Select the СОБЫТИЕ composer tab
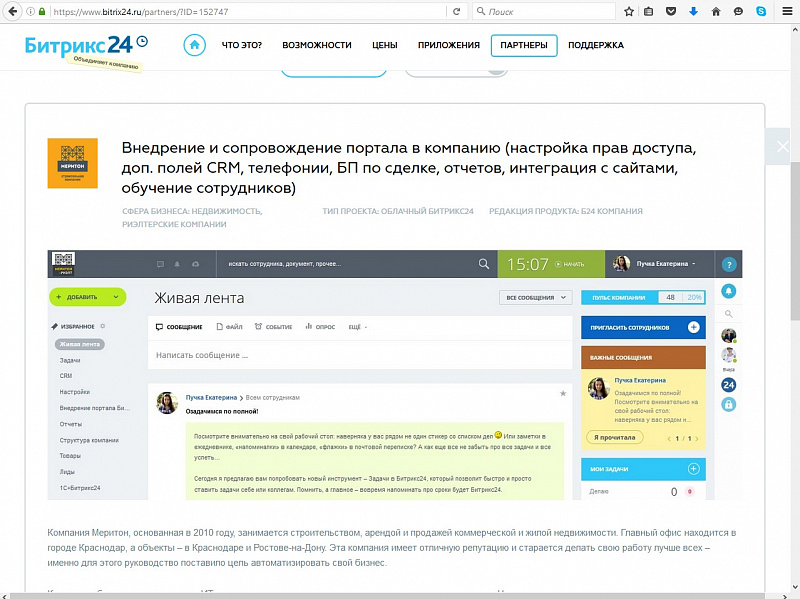The width and height of the screenshot is (800, 599). [273, 327]
